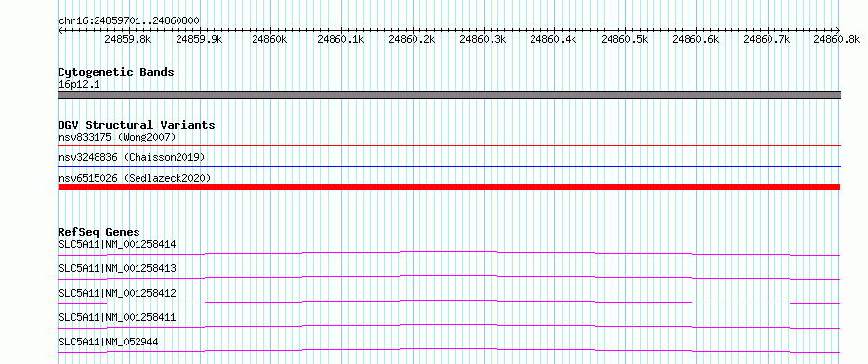The height and width of the screenshot is (364, 868).
Task: Open SLC5A11|NM_001258412 transcript label
Action: 117,293
